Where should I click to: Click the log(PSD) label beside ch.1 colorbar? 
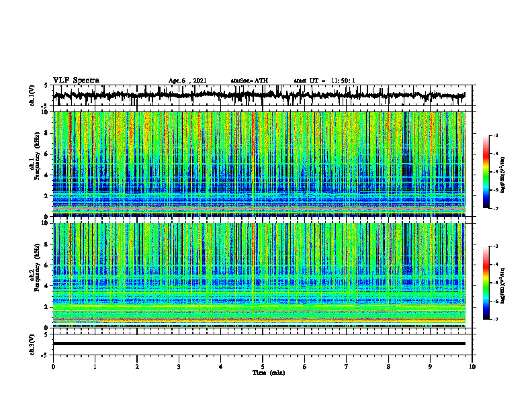tap(503, 175)
